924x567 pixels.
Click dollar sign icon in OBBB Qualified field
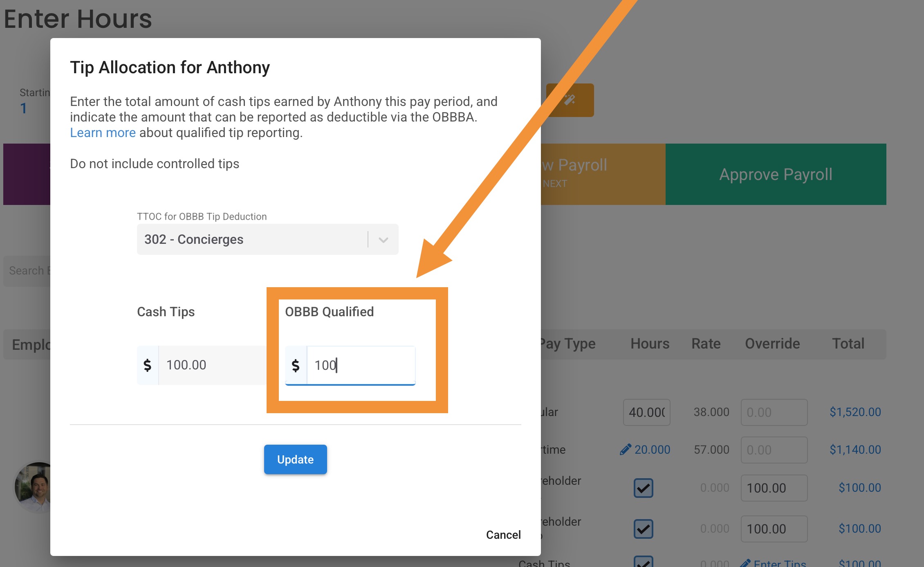(296, 365)
